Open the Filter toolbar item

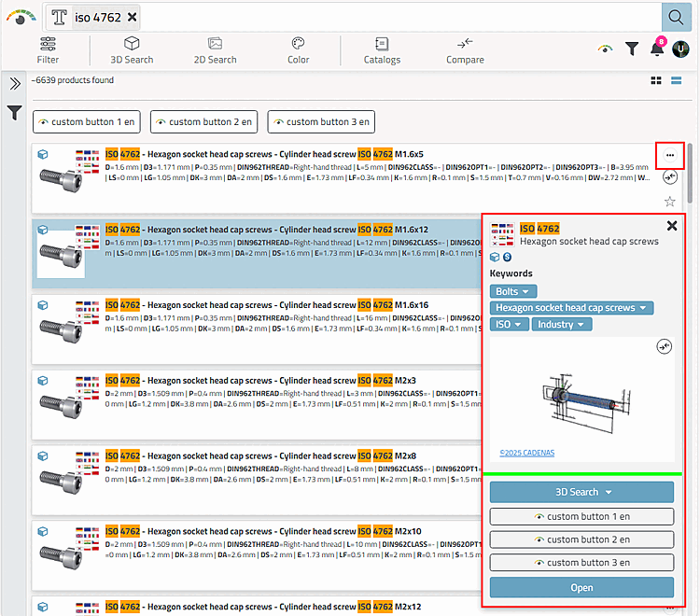point(48,50)
